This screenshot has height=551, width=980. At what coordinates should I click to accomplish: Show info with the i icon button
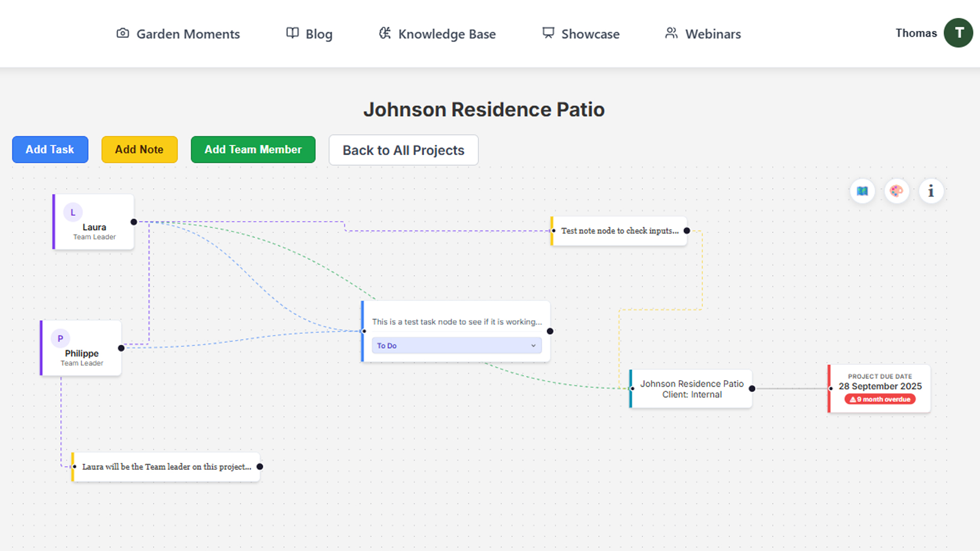pos(931,191)
